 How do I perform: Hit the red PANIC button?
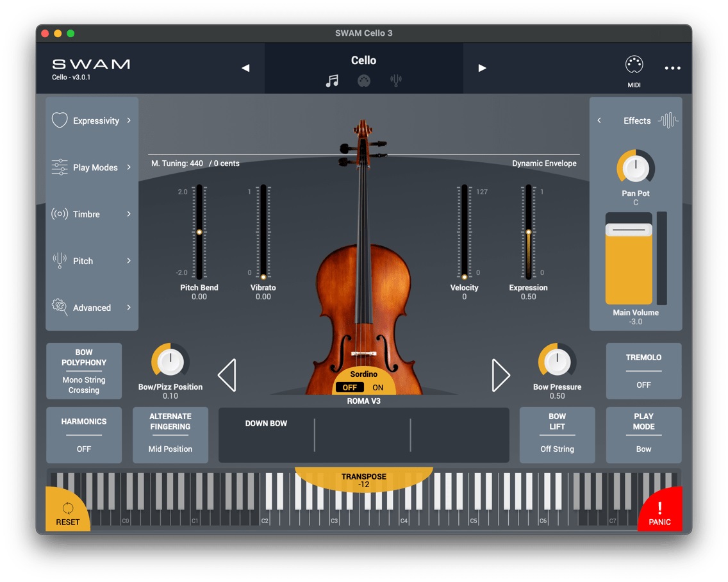pyautogui.click(x=660, y=509)
